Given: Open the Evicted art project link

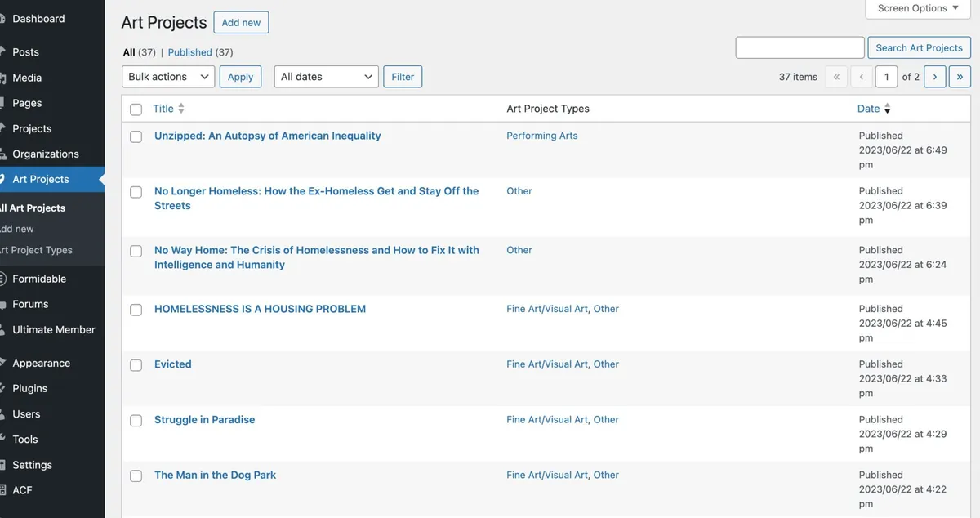Looking at the screenshot, I should pyautogui.click(x=172, y=364).
